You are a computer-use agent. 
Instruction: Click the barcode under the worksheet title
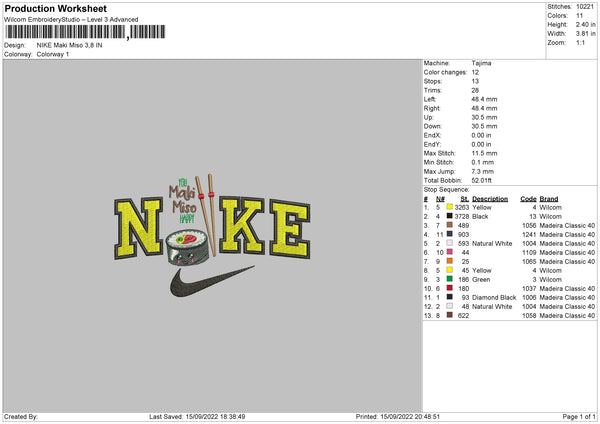coord(85,32)
